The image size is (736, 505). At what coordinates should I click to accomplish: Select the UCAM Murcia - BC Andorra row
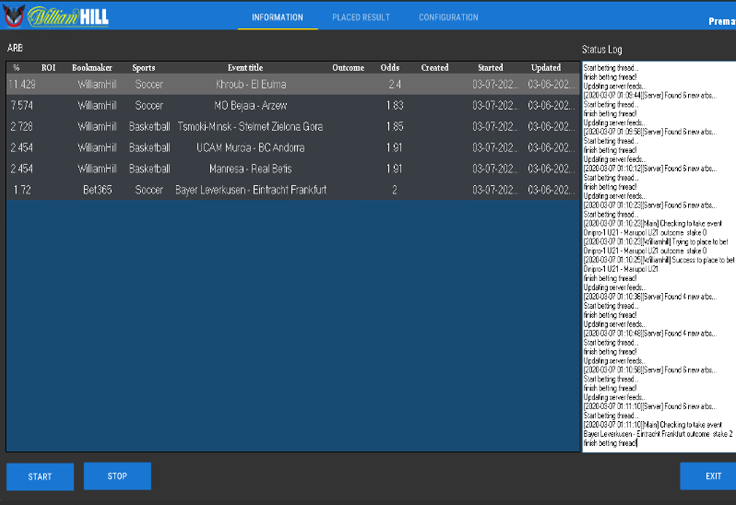pos(293,148)
